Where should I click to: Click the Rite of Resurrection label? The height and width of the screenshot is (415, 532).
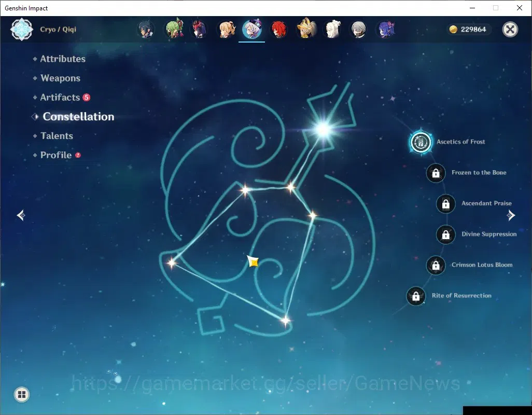(x=461, y=296)
